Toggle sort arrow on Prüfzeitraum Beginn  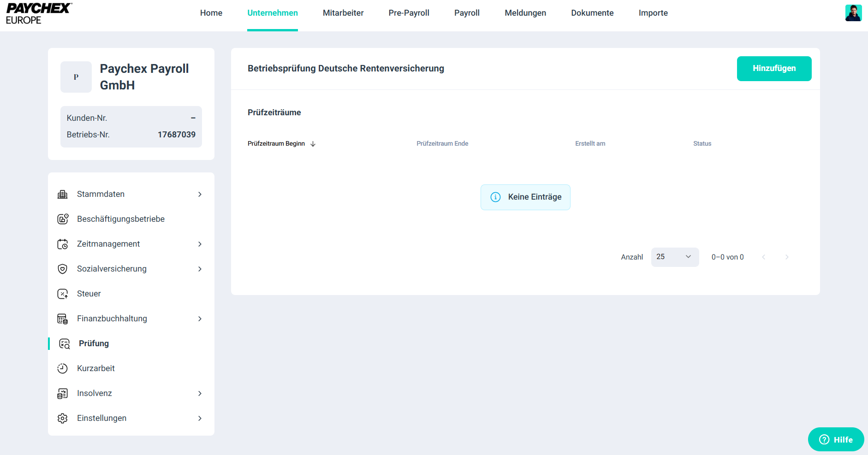click(313, 144)
